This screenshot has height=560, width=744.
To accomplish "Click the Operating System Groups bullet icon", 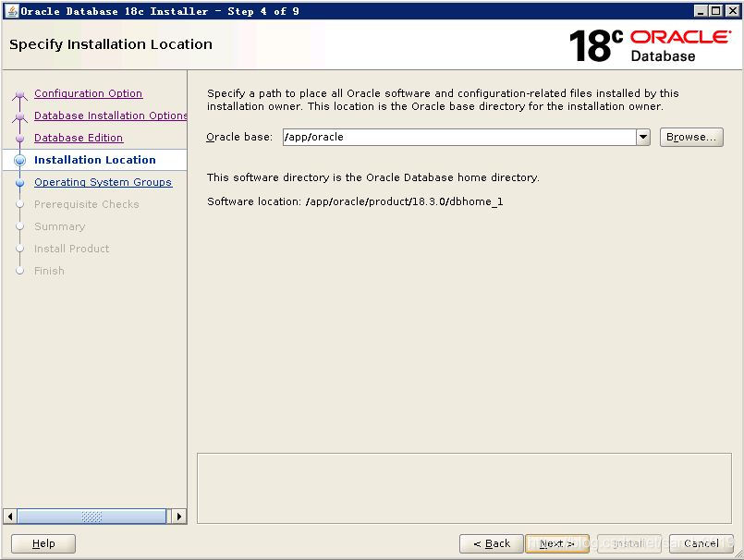I will [20, 183].
